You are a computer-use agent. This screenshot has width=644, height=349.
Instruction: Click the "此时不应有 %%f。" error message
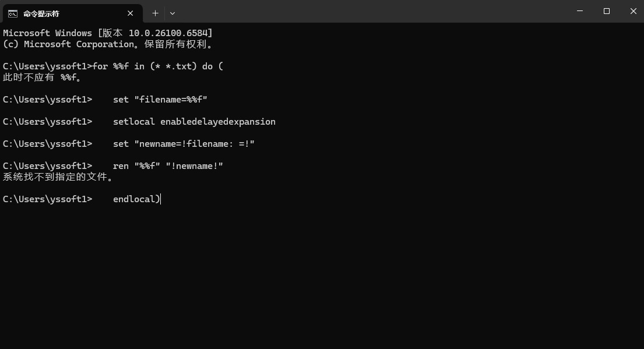[x=43, y=77]
